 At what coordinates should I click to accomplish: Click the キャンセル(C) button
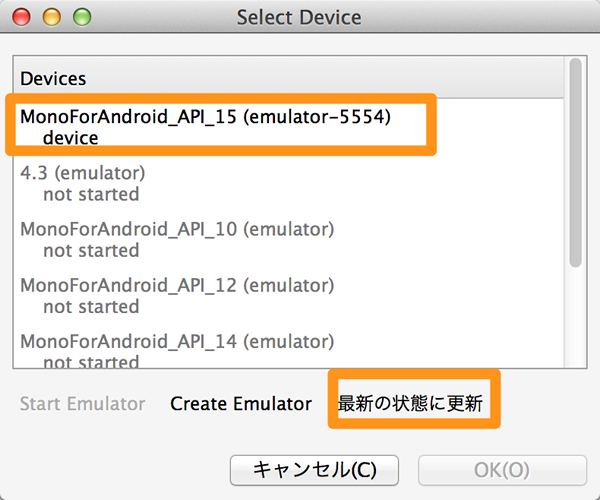coord(314,470)
